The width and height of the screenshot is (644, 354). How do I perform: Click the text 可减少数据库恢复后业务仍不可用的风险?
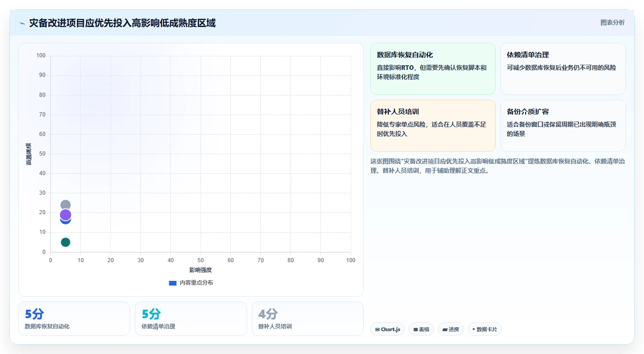coord(561,68)
